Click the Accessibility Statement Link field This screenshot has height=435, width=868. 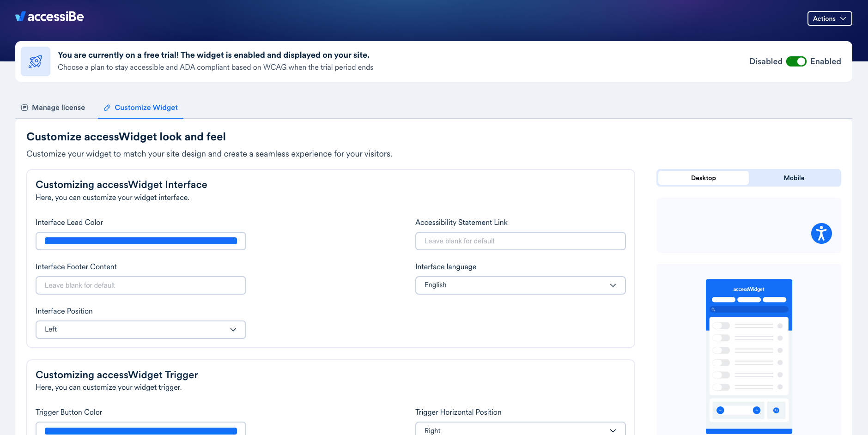520,241
